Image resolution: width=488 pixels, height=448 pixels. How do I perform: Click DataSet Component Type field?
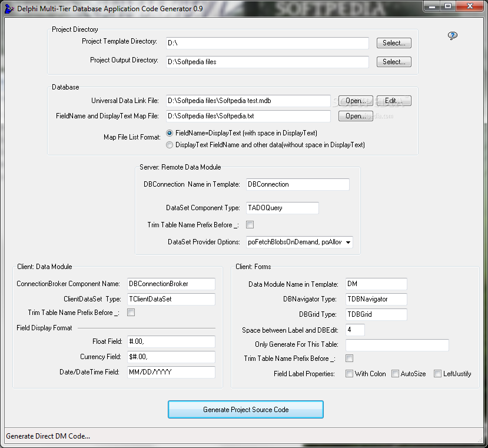(283, 208)
